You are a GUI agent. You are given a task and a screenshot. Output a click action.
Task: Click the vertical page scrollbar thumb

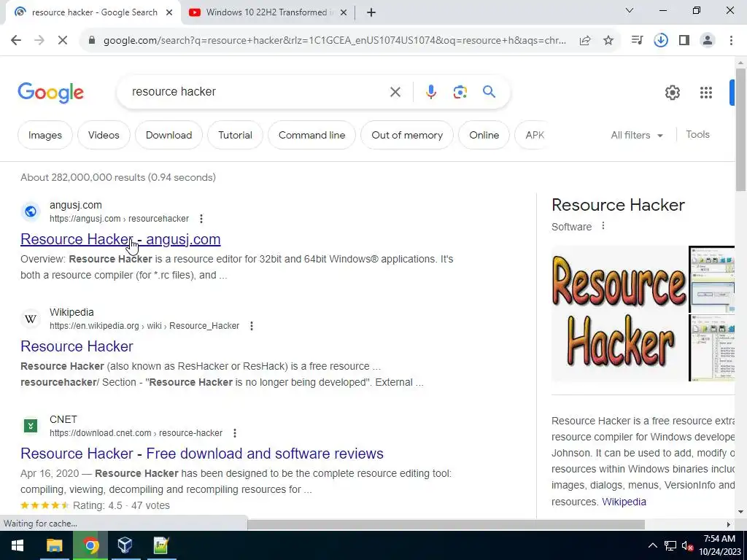point(740,130)
